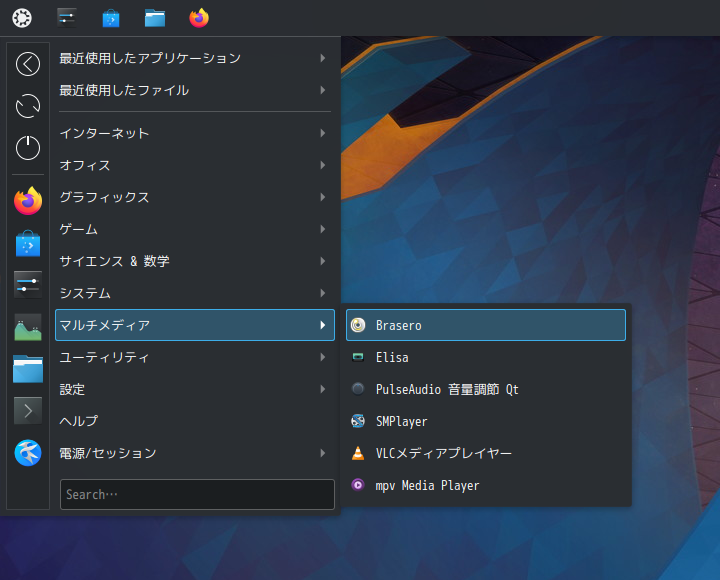This screenshot has width=720, height=580.
Task: Open the インターネット category
Action: tap(195, 133)
